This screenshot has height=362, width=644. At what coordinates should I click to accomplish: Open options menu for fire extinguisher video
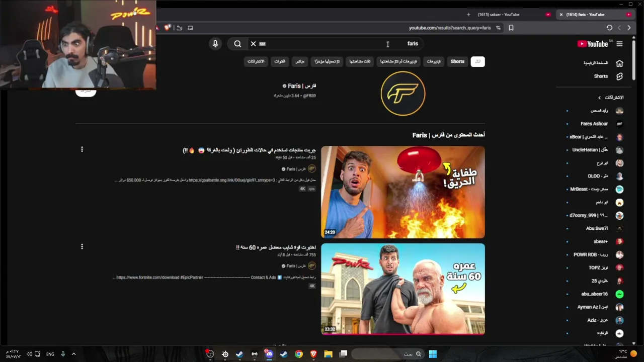click(x=82, y=149)
